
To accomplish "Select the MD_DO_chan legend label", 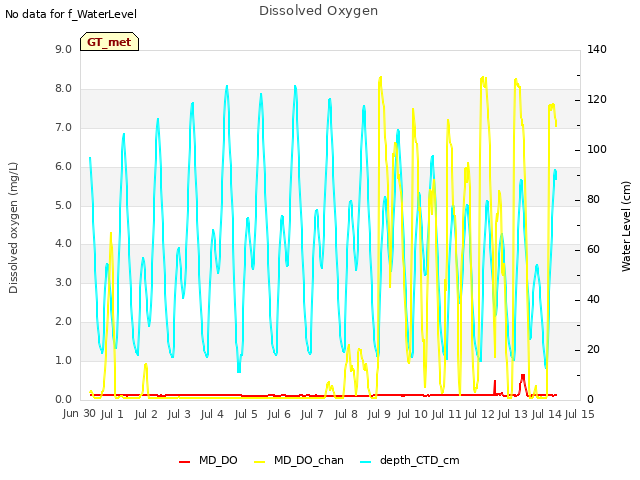I will 309,460.
